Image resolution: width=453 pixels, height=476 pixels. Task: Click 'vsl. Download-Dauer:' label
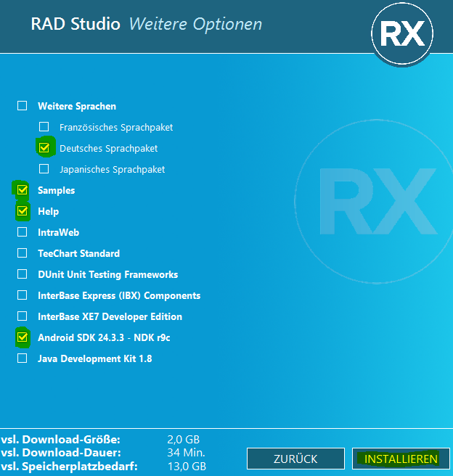tap(61, 453)
